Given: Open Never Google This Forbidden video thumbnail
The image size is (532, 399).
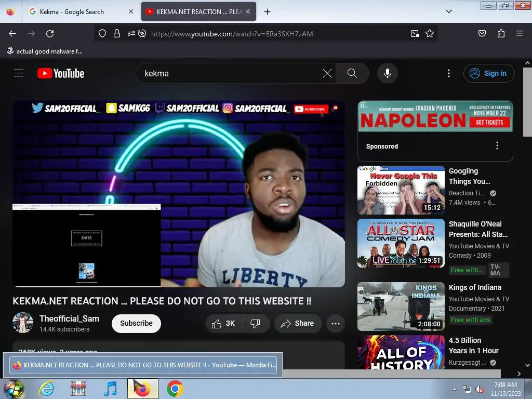Looking at the screenshot, I should 401,190.
